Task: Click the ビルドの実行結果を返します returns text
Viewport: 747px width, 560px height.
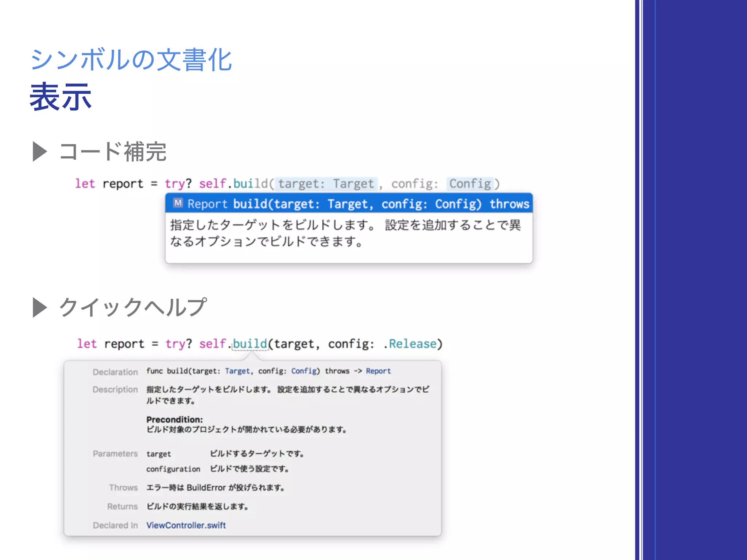Action: click(197, 506)
